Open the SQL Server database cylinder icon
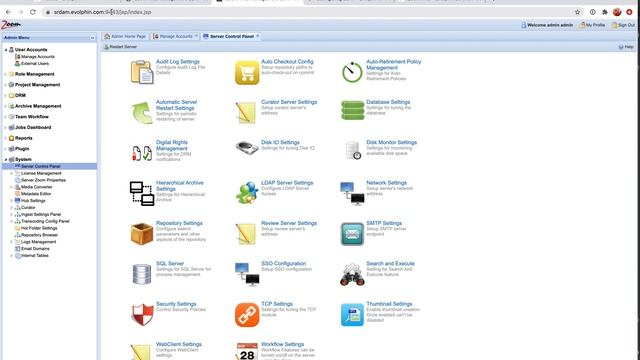 point(142,274)
